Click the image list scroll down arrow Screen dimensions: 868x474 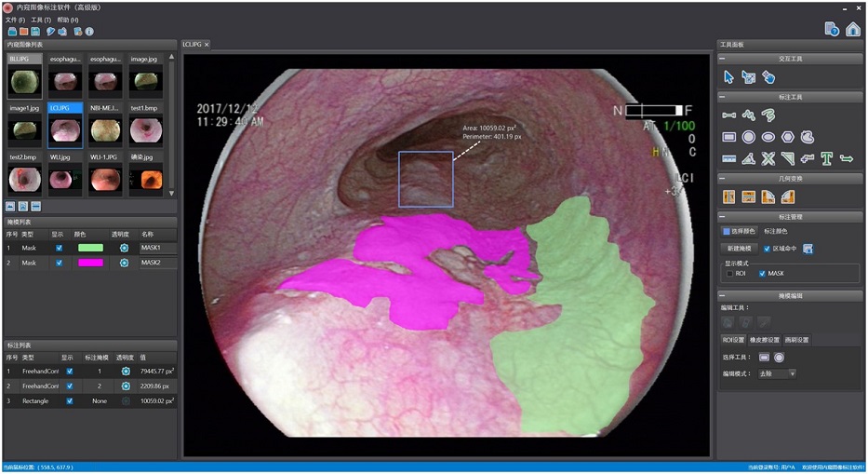[171, 194]
